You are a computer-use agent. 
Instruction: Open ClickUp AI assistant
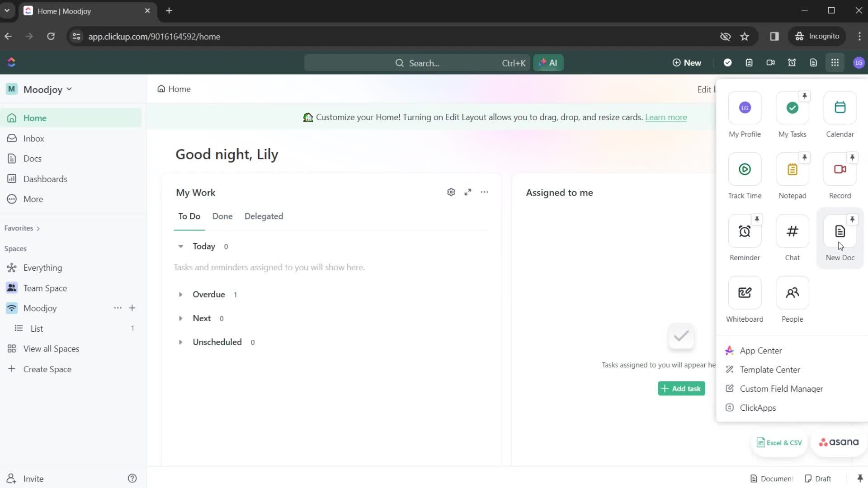[547, 62]
